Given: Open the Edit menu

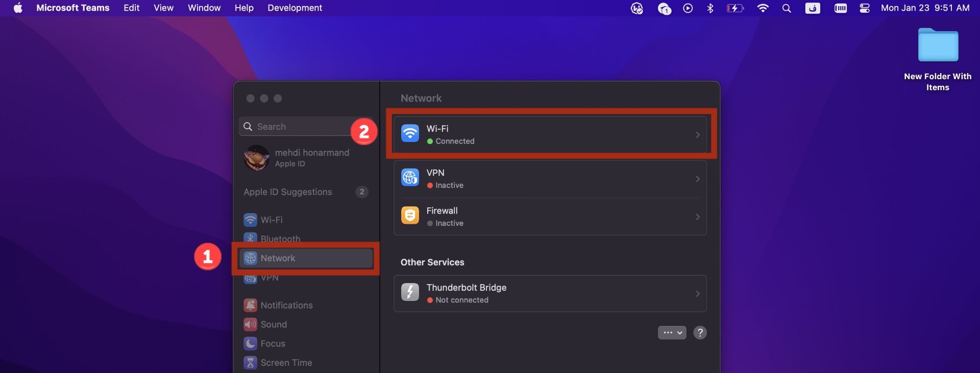Looking at the screenshot, I should point(131,8).
